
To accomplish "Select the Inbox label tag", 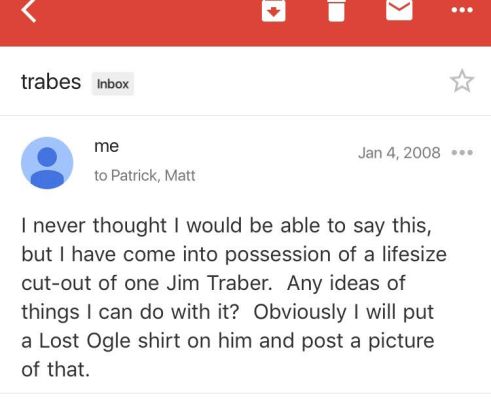I will (113, 84).
